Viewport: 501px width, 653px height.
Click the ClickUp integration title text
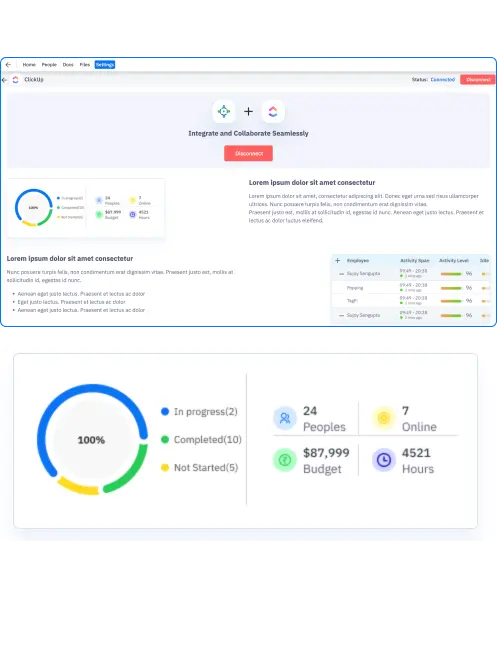click(x=34, y=80)
